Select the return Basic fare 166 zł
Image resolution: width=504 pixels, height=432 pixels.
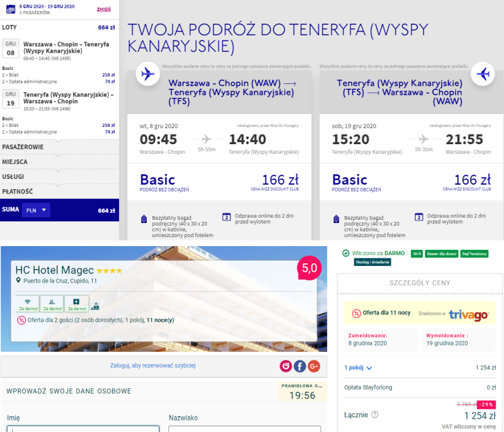coord(411,182)
